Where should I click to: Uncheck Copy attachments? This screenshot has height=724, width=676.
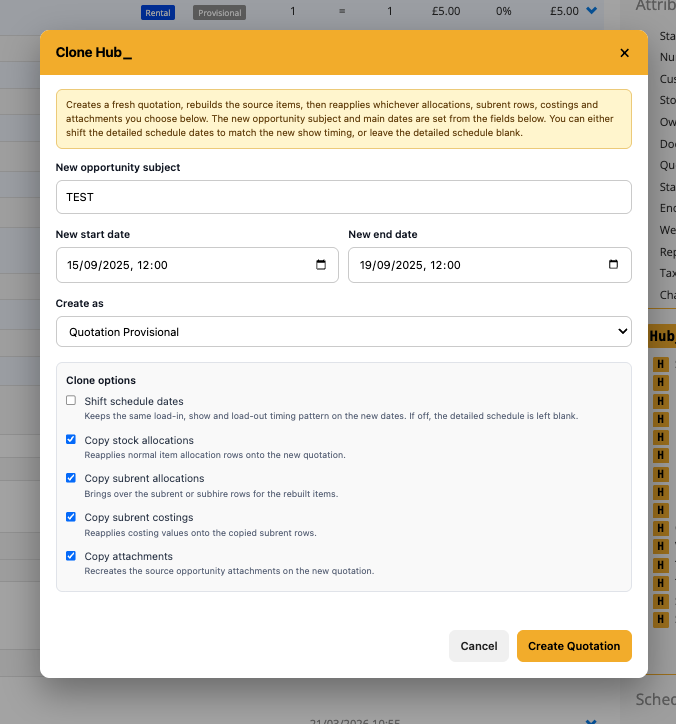click(71, 555)
